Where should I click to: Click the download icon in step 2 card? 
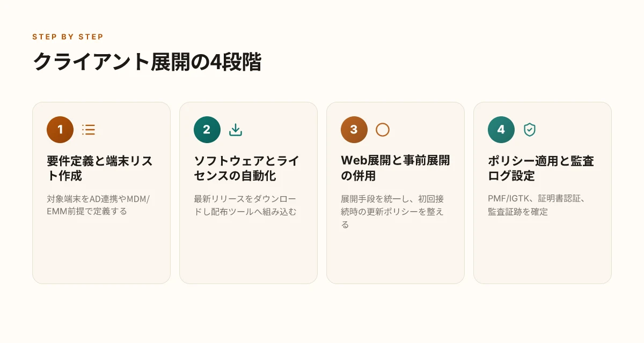(x=236, y=130)
